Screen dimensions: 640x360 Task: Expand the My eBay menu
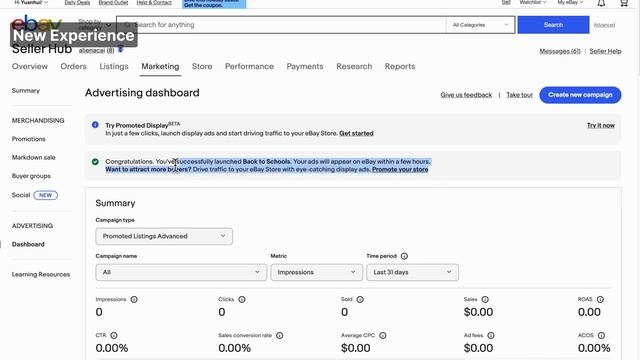click(x=570, y=2)
